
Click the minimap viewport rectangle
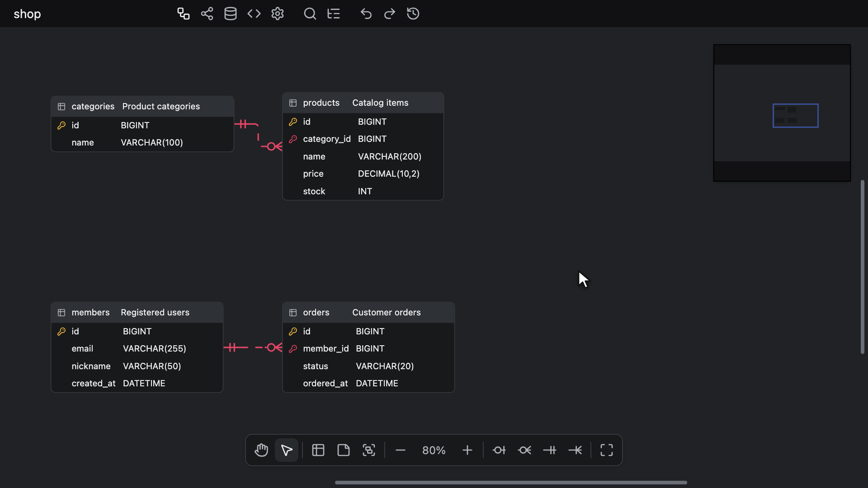pos(795,116)
